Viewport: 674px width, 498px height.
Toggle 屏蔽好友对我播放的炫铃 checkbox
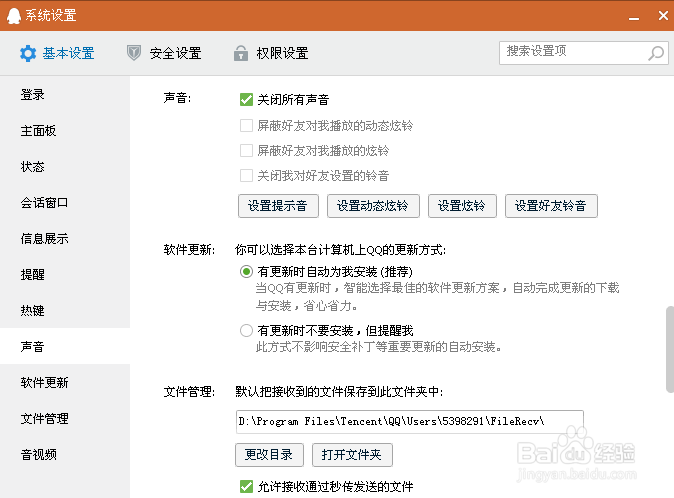coord(246,150)
